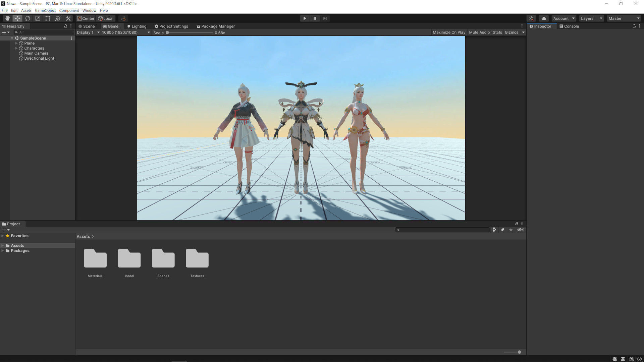Switch to the Console tab

pos(569,26)
